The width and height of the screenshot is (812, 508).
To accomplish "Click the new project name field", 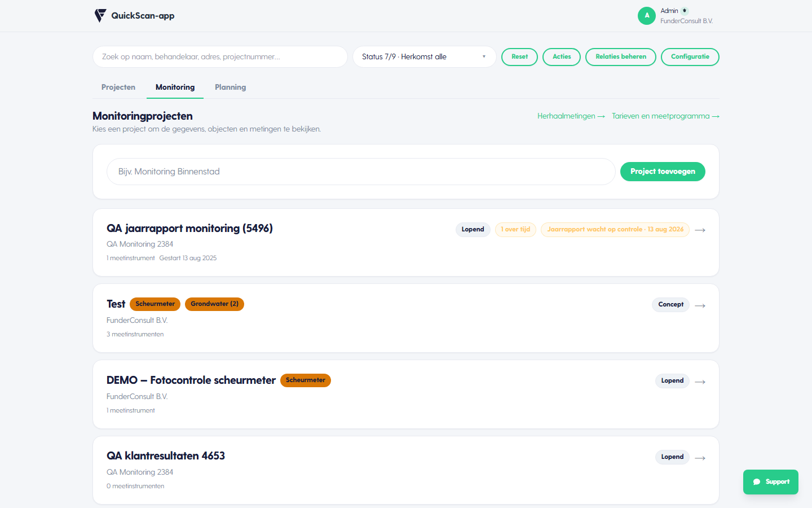I will (361, 172).
